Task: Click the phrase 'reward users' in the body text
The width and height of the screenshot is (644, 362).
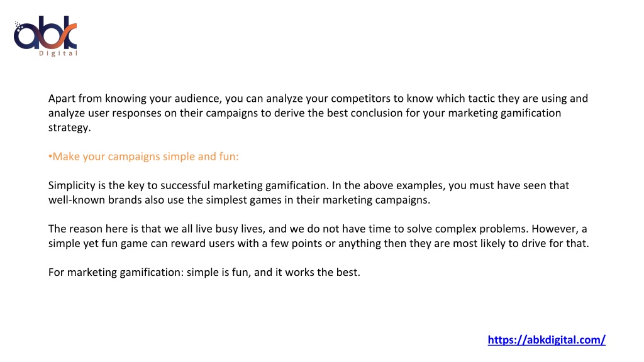Action: (x=203, y=243)
